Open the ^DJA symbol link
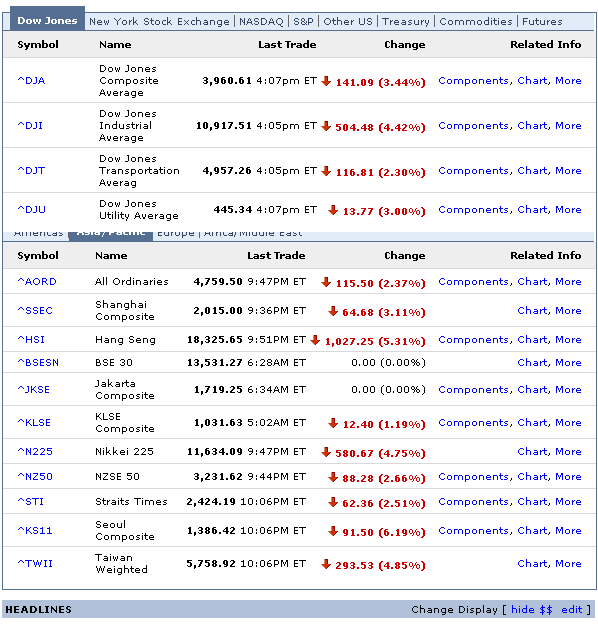This screenshot has width=598, height=624. coord(31,81)
